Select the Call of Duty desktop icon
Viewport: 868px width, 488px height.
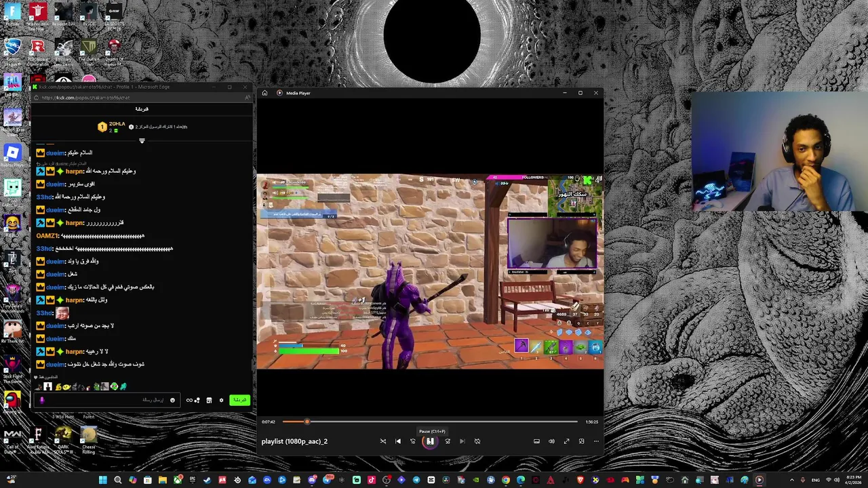tap(12, 440)
